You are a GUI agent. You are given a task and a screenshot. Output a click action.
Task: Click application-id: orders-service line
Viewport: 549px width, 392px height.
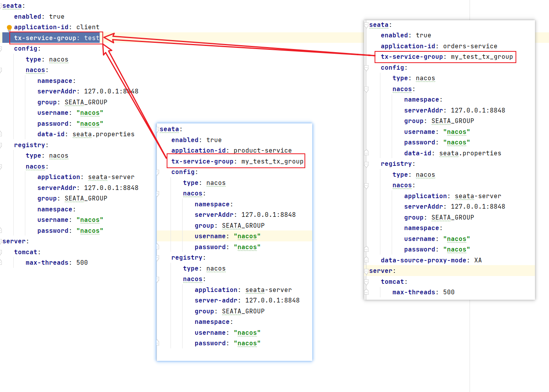point(439,46)
